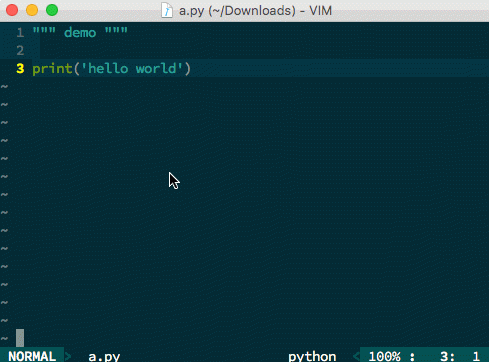Viewport: 489px width, 362px height.
Task: Click the opening triple quotes on line 1
Action: point(44,30)
